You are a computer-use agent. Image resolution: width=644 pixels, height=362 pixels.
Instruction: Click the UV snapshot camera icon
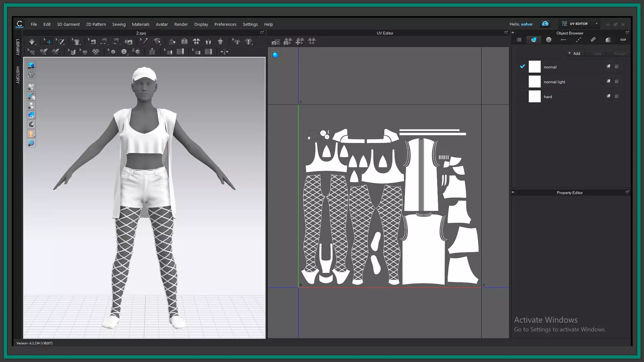pyautogui.click(x=276, y=42)
